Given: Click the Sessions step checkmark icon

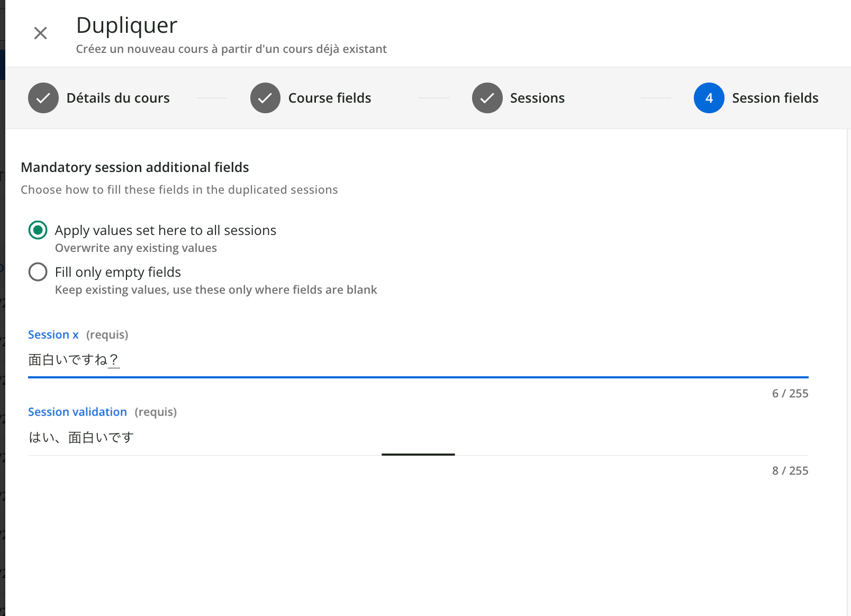Looking at the screenshot, I should click(x=487, y=98).
